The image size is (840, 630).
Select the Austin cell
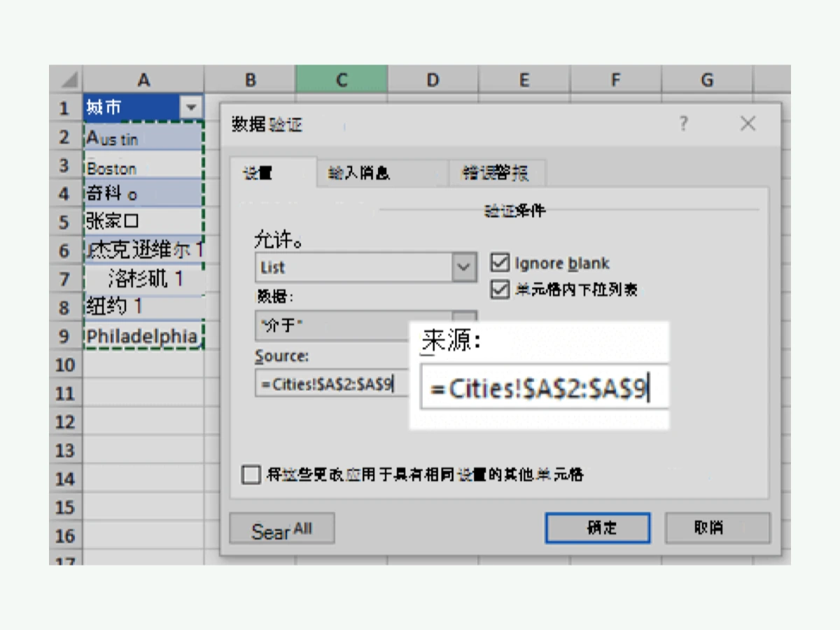143,136
